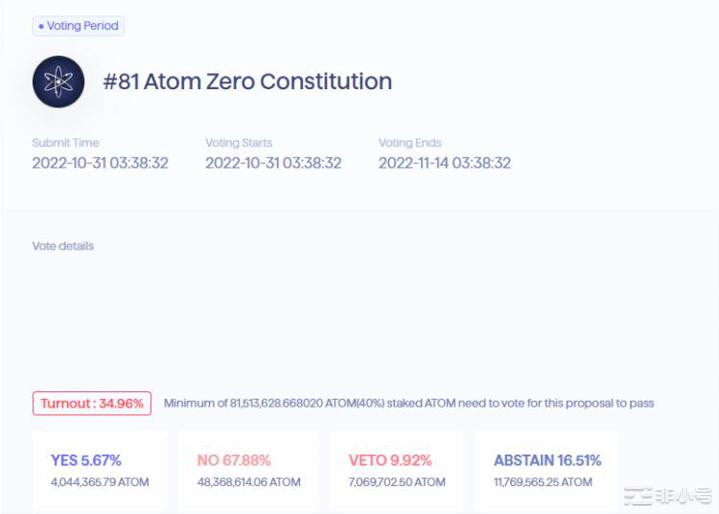Click the voting start date value
Viewport: 719px width, 514px height.
[273, 163]
